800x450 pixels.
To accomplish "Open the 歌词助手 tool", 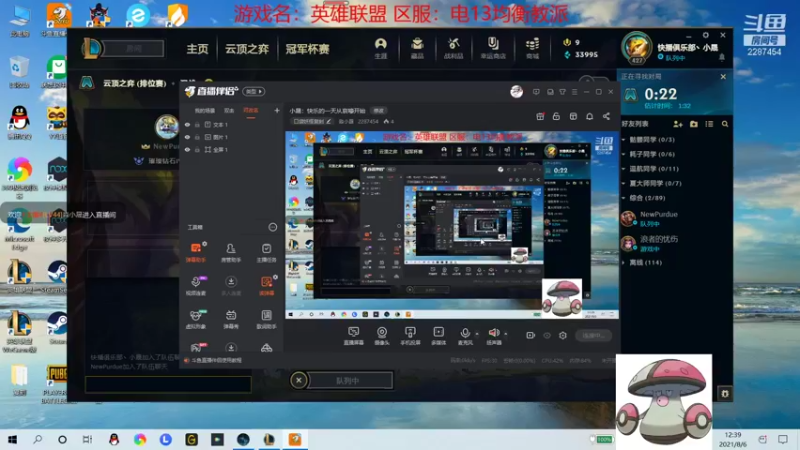I will tap(266, 319).
